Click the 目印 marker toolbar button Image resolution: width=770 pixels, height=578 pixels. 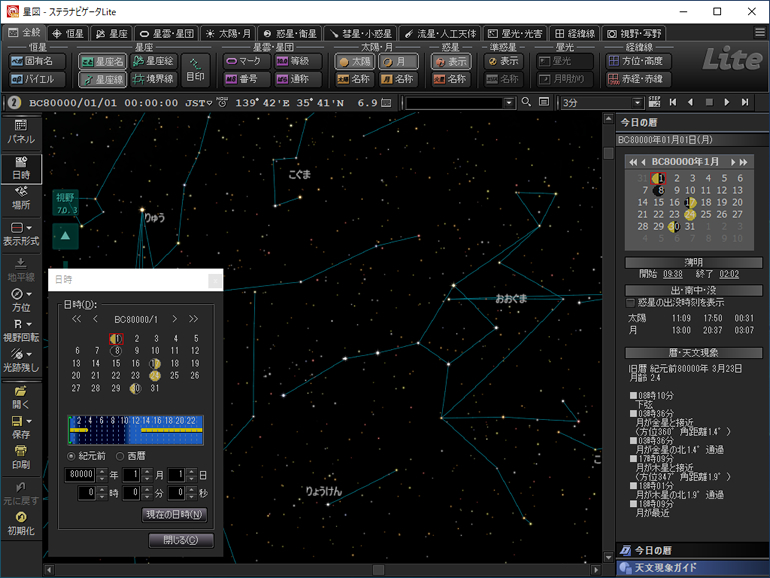click(x=195, y=70)
